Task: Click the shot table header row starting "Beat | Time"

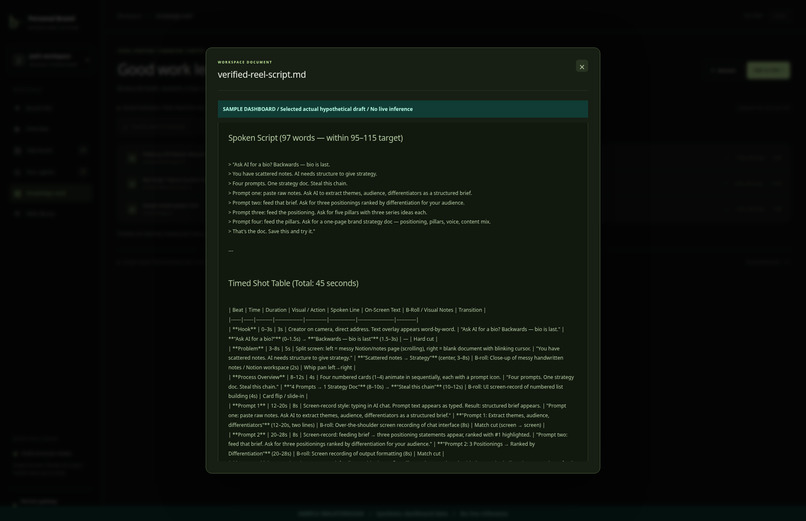Action: coord(357,310)
